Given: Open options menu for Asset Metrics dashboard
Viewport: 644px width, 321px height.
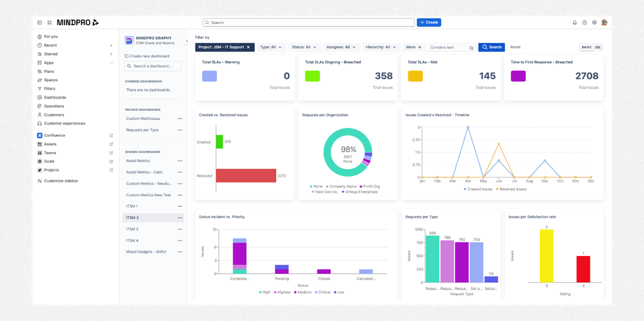Looking at the screenshot, I should (180, 161).
